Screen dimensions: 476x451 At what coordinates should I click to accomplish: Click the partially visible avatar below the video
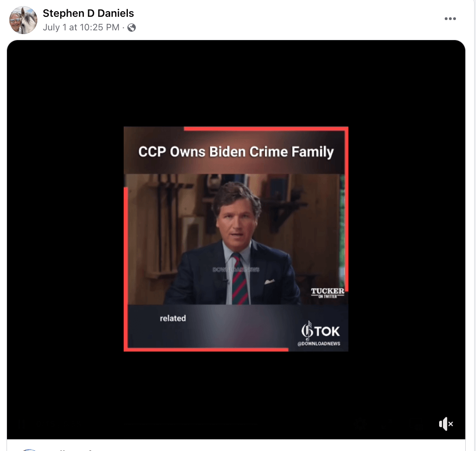coord(29,450)
